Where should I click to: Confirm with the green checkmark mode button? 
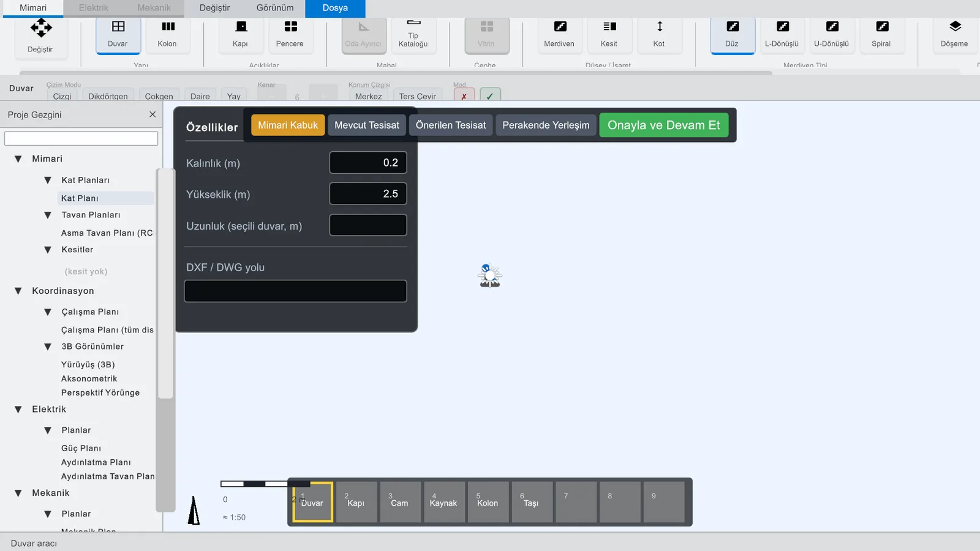coord(490,96)
